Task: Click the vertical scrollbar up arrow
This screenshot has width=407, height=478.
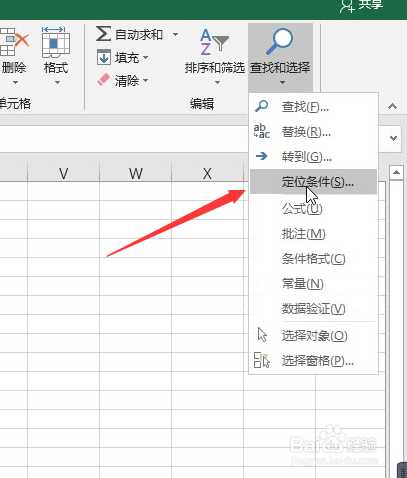Action: (x=396, y=173)
